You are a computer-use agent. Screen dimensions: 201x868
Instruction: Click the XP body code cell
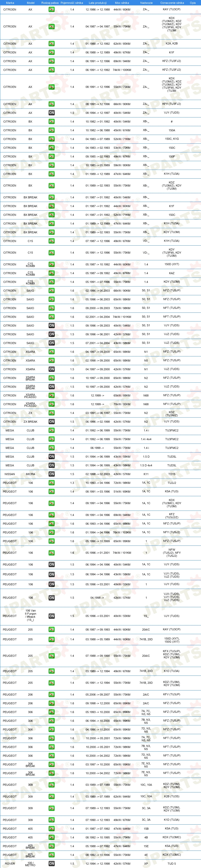(x=146, y=864)
